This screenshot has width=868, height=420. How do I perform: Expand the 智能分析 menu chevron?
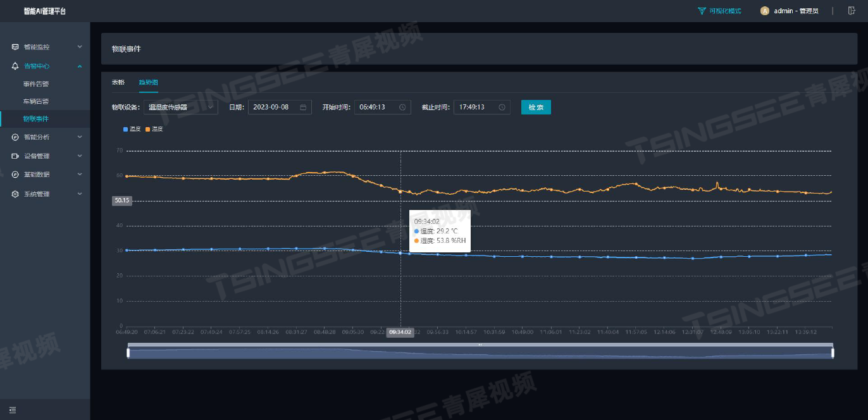[80, 137]
